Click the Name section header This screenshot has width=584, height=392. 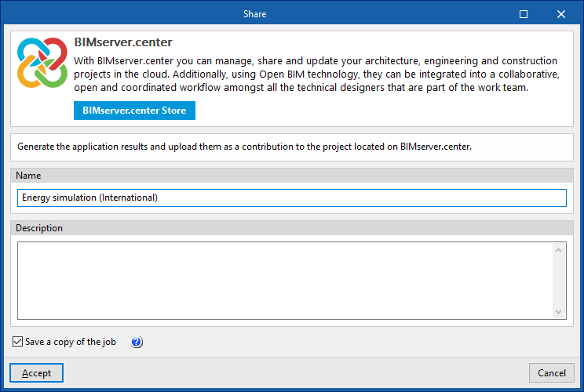[28, 176]
